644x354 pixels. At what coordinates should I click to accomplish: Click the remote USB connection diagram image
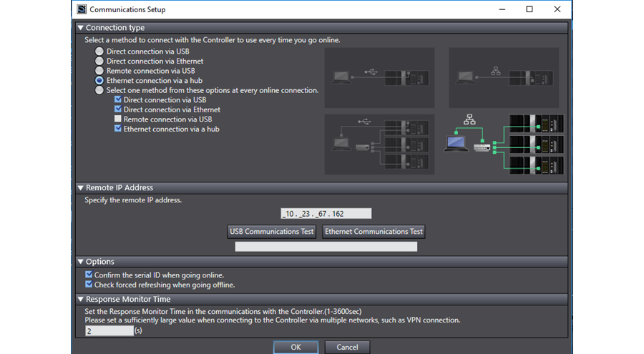379,144
